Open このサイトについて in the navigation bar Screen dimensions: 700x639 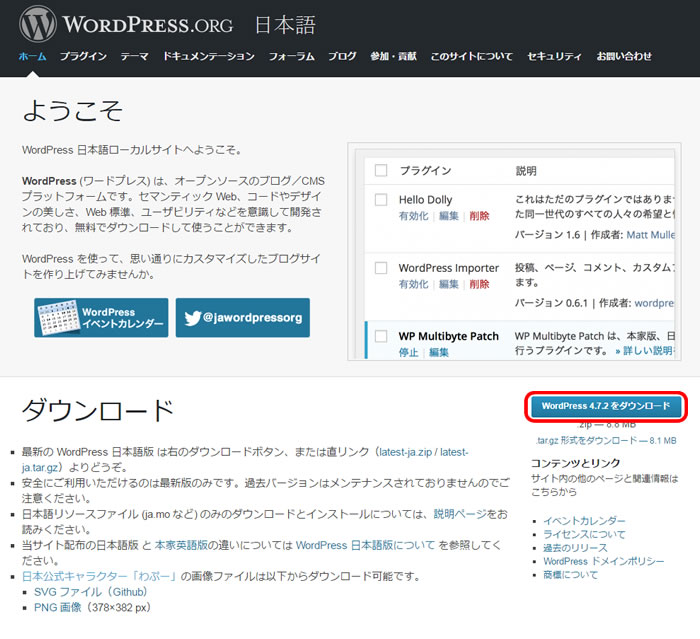(x=471, y=56)
